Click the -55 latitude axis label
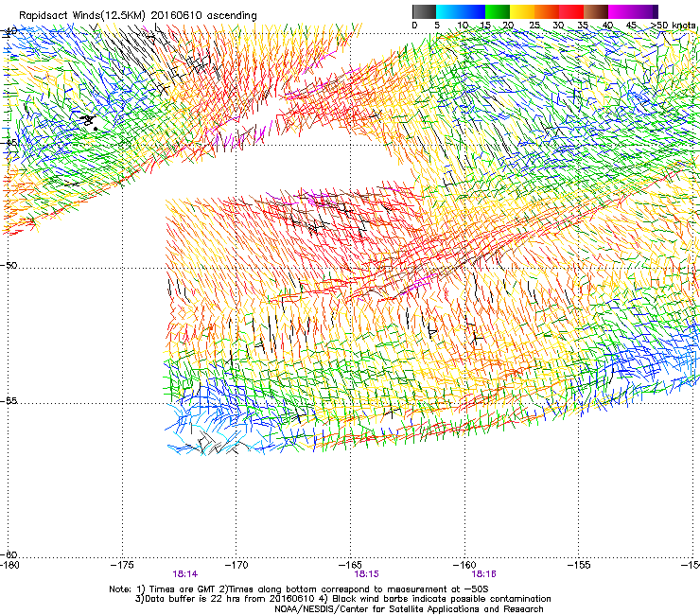Viewport: 700px width, 615px height. tap(9, 401)
